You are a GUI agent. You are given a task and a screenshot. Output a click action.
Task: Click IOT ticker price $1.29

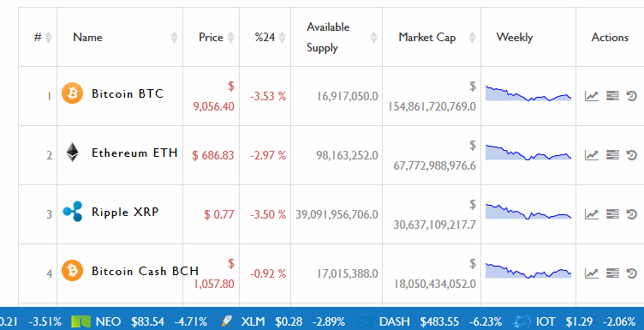pos(579,321)
